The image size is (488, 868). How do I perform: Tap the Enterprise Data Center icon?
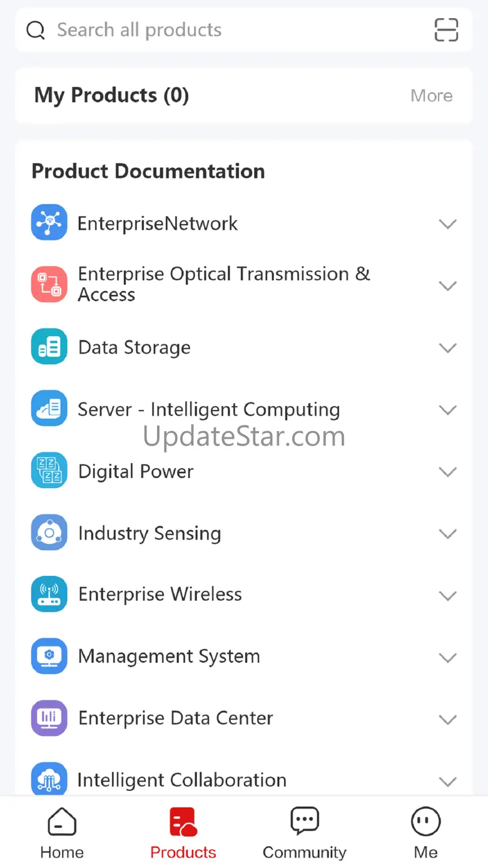pos(49,718)
